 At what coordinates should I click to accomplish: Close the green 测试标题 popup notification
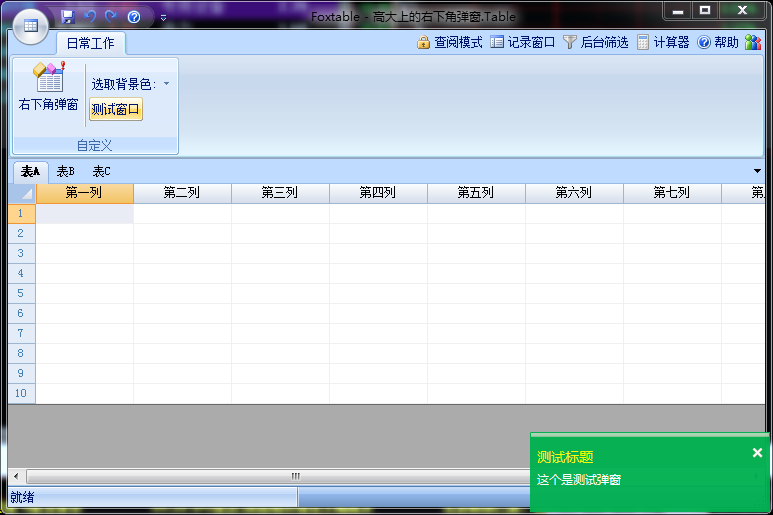[757, 453]
